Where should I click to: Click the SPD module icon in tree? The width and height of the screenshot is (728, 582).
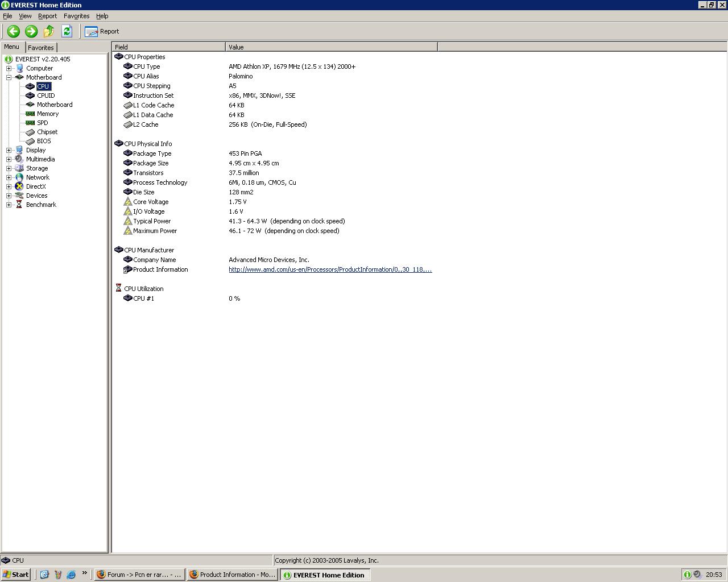(x=30, y=123)
